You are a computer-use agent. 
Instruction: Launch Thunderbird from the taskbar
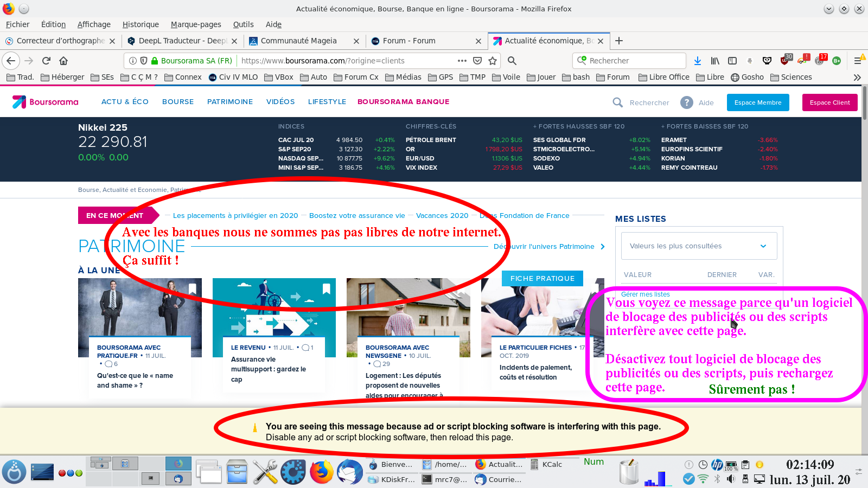pos(350,472)
